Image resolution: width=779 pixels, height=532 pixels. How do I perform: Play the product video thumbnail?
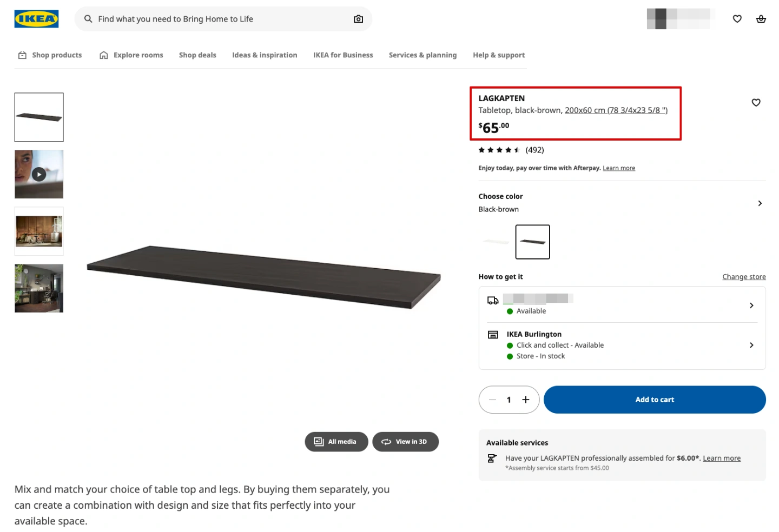(39, 174)
